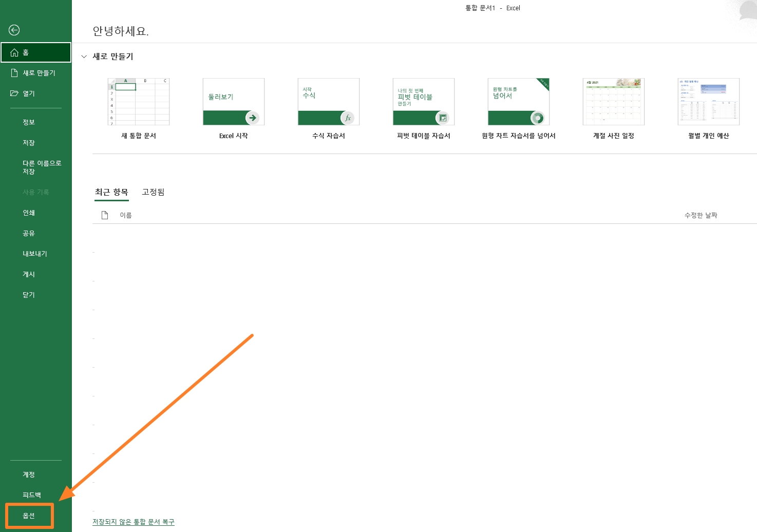Click the 새로 만들기 page icon in sidebar
Screen dimensions: 757x532
point(14,73)
